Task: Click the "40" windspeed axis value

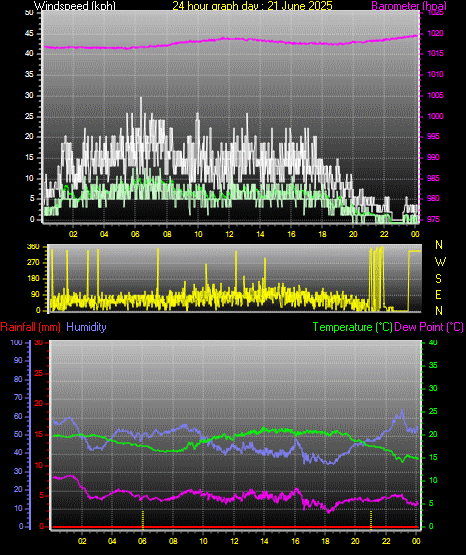Action: (x=29, y=53)
